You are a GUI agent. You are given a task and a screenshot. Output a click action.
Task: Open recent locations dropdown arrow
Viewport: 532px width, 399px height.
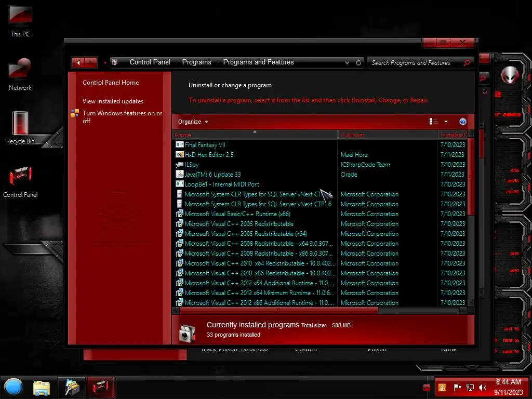coord(105,63)
